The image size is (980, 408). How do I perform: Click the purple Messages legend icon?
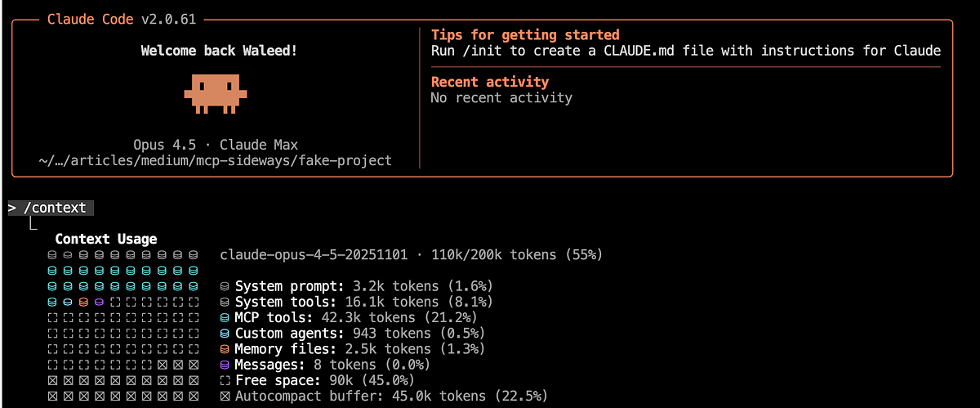[x=225, y=365]
